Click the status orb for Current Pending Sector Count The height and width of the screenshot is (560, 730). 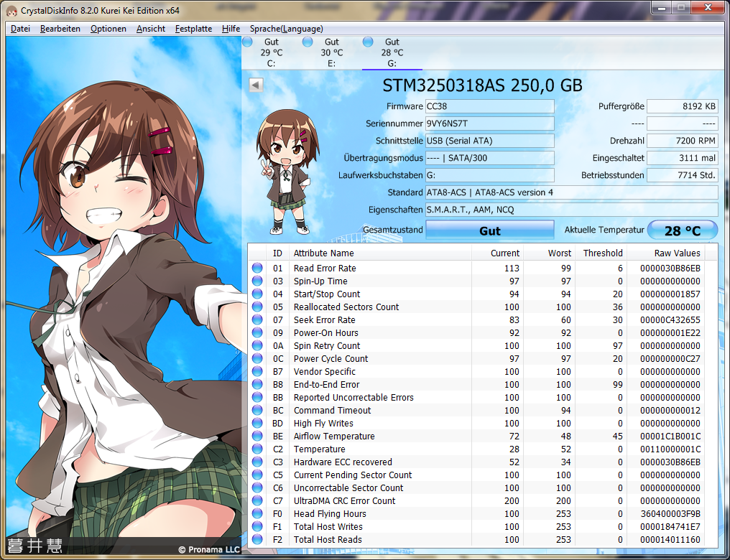[x=257, y=475]
